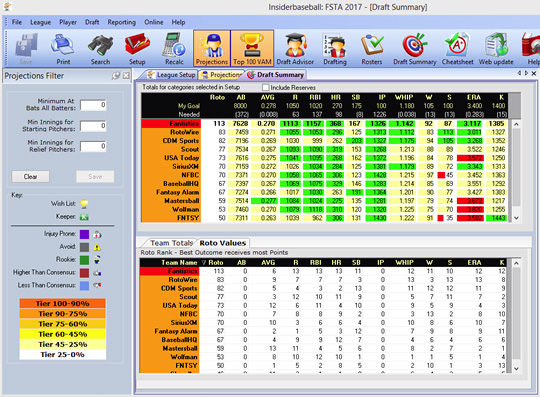This screenshot has width=540, height=397.
Task: Launch the Draft Advisor icon
Action: click(295, 48)
